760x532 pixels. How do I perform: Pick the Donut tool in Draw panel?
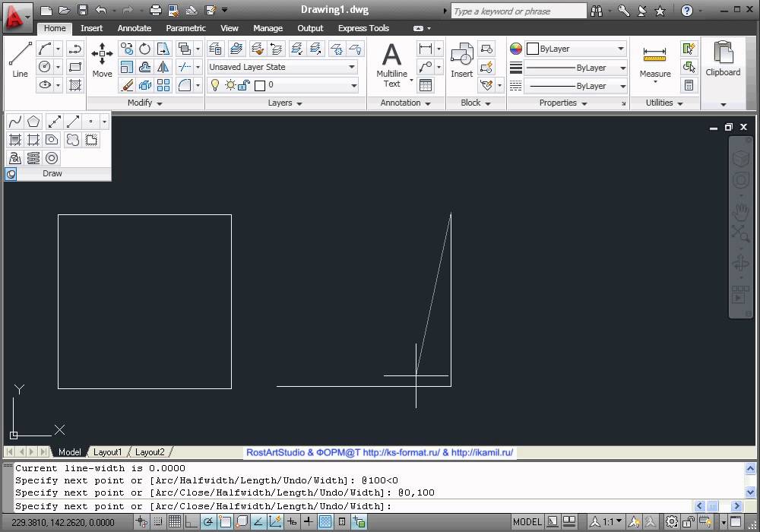52,158
